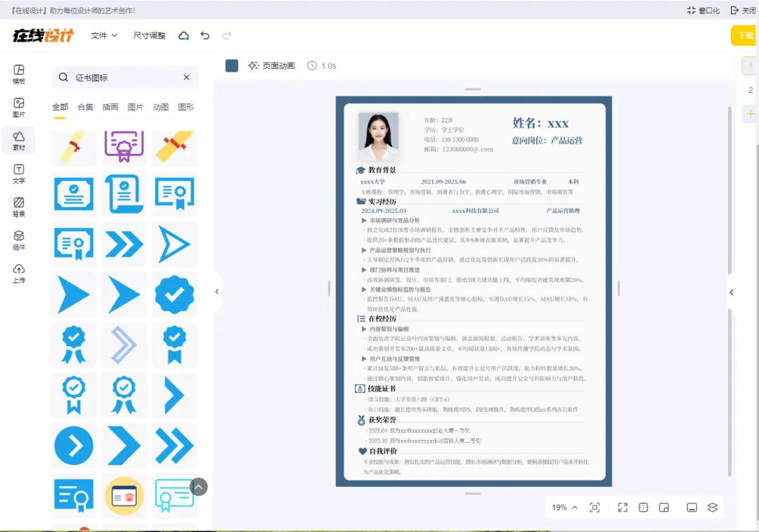This screenshot has width=759, height=532.
Task: Insert the blue framed certificate with checkmark
Action: click(x=74, y=194)
